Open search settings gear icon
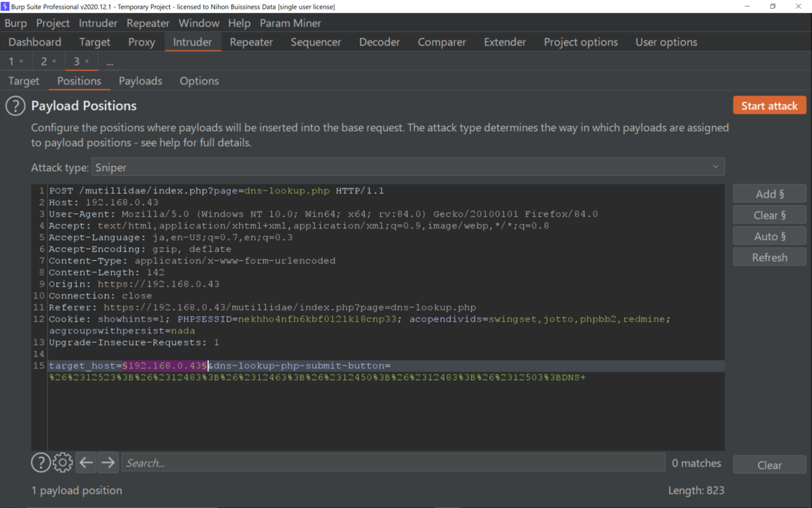 (x=62, y=463)
